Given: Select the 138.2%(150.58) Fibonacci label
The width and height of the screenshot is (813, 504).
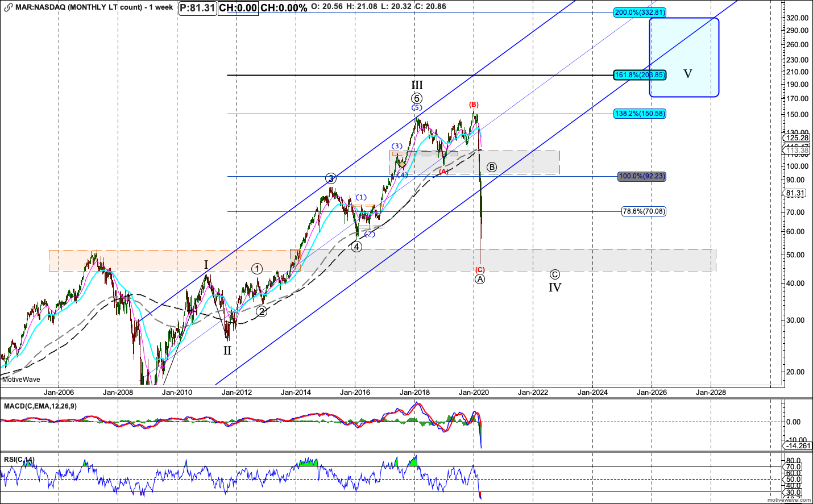Looking at the screenshot, I should point(640,114).
